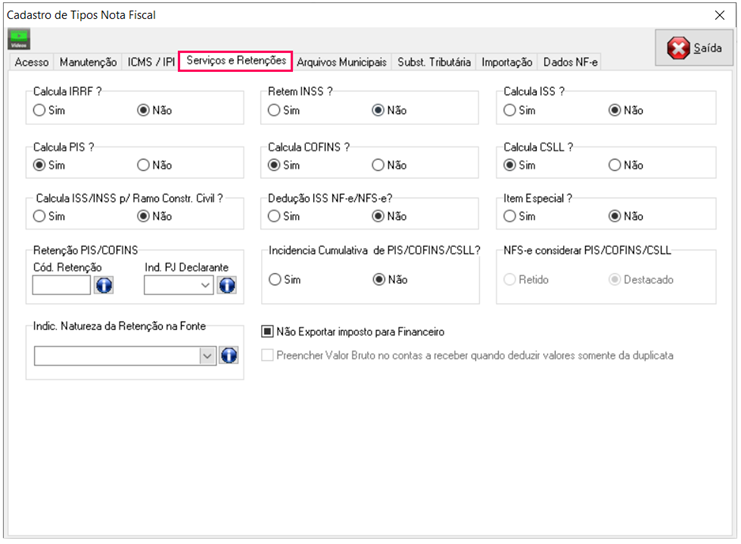Toggle Não Exportar imposto para Financeiro checkbox
The width and height of the screenshot is (741, 544).
click(x=267, y=332)
